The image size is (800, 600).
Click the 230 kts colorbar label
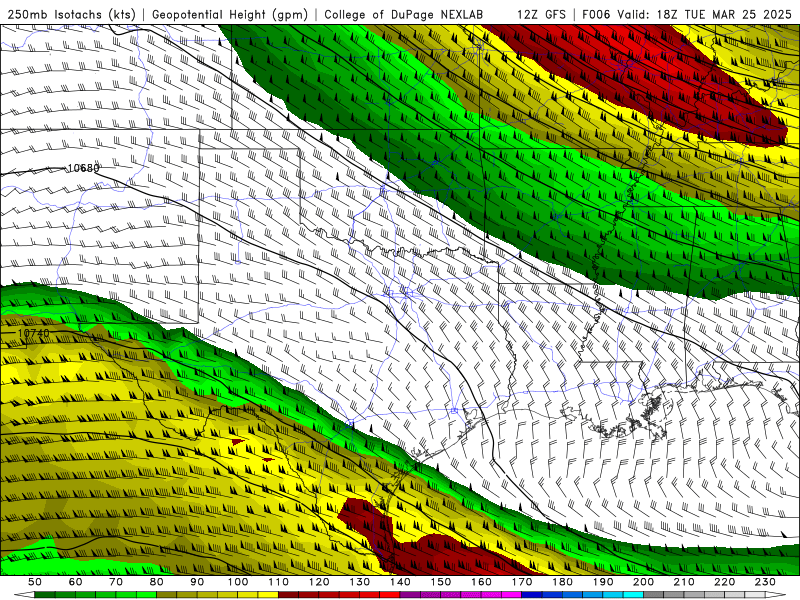[765, 582]
